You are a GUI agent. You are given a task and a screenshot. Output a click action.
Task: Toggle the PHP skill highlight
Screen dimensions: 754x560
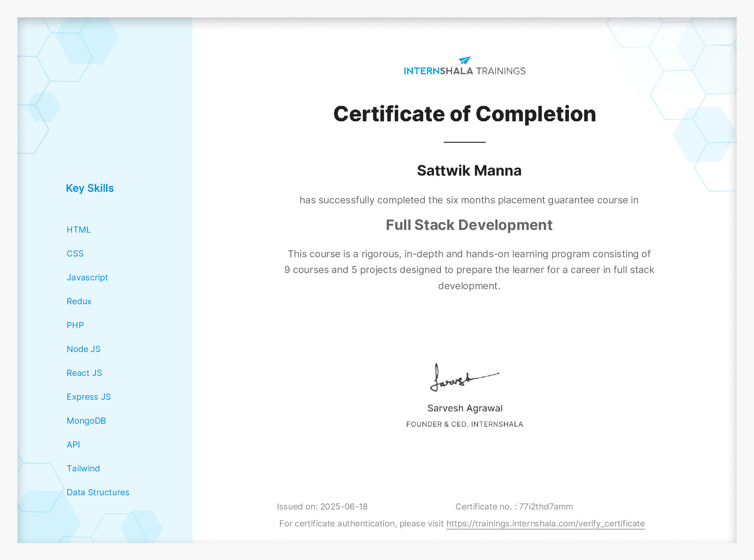point(75,325)
